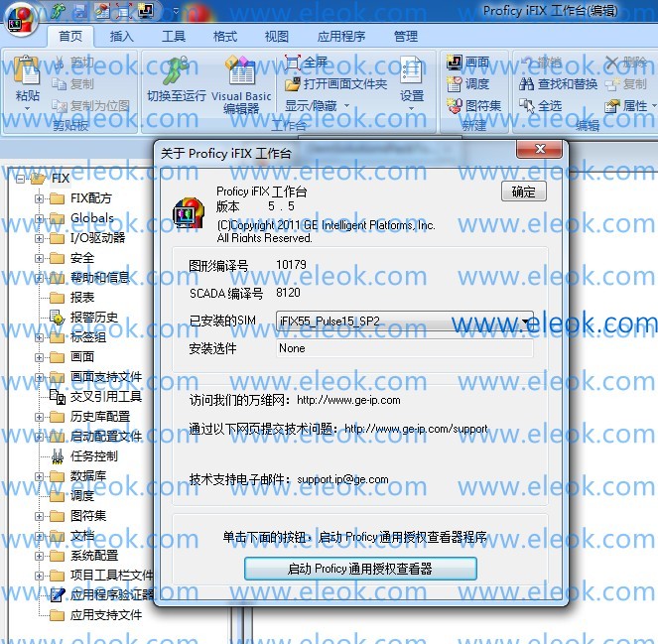This screenshot has height=644, width=658.
Task: Click the Copy (复制) icon in clipboard group
Action: 60,84
